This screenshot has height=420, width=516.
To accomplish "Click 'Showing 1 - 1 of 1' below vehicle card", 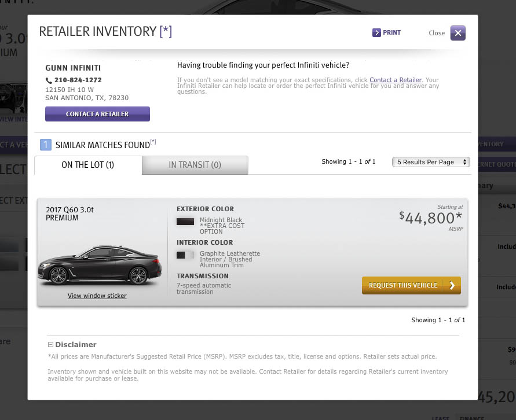I will (x=438, y=320).
